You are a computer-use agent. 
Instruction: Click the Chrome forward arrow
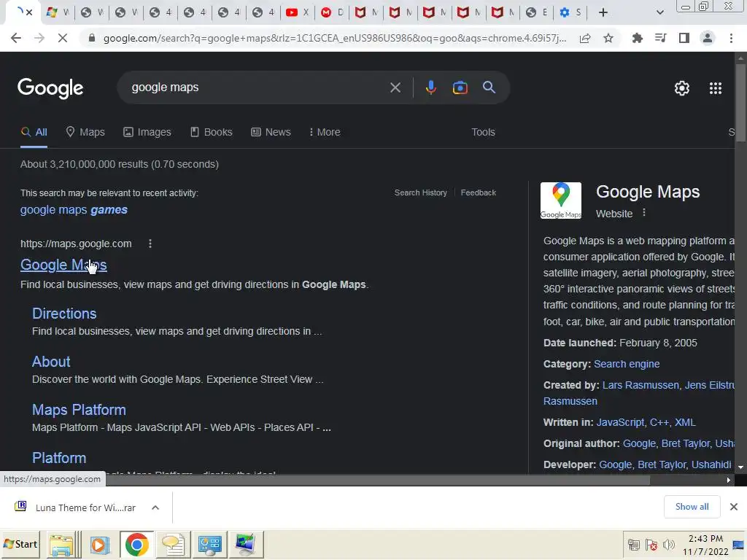point(39,38)
